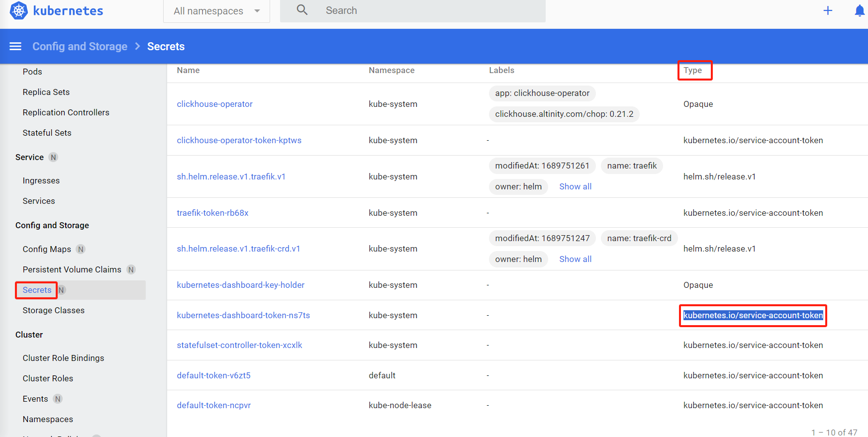Click Opaque type of kubernetes-dashboard-key-holder row
Image resolution: width=868 pixels, height=437 pixels.
coord(698,285)
